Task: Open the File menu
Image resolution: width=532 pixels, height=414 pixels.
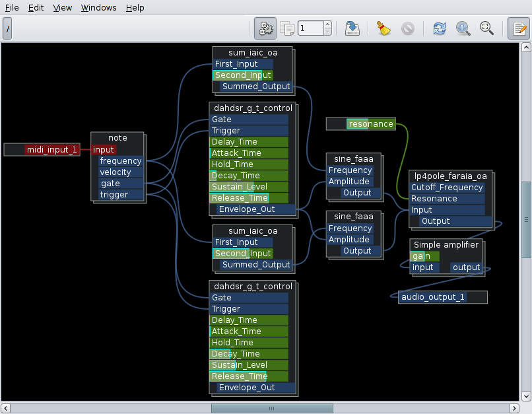Action: [12, 8]
